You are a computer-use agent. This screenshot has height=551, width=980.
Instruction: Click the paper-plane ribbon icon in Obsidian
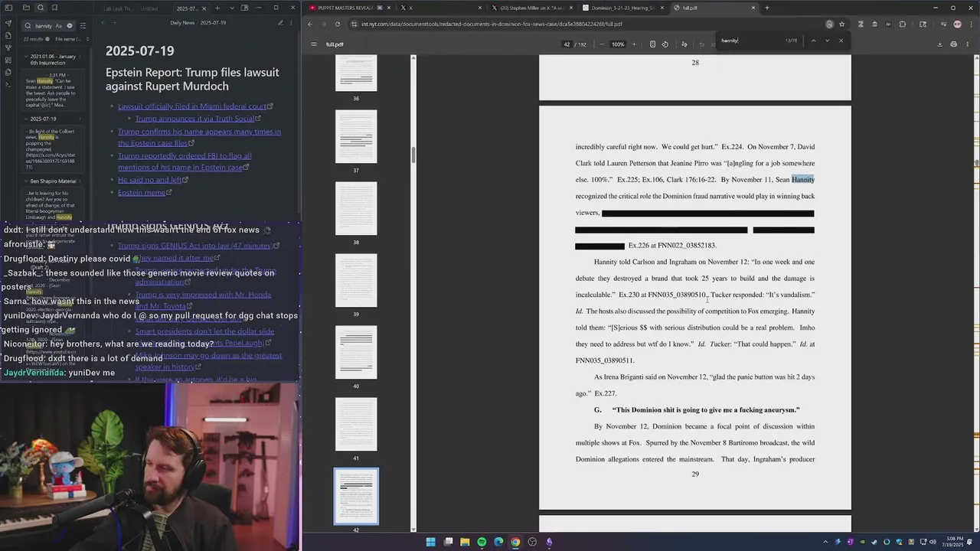(x=8, y=23)
